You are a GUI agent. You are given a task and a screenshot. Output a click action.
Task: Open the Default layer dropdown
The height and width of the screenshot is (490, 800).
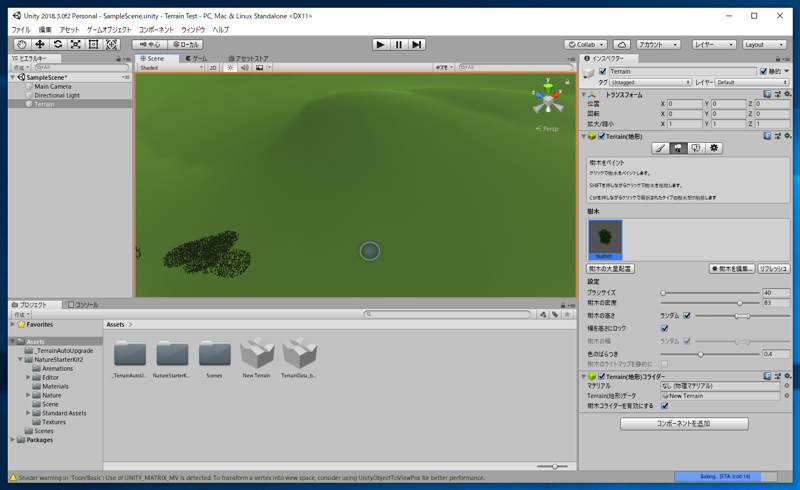pos(752,82)
